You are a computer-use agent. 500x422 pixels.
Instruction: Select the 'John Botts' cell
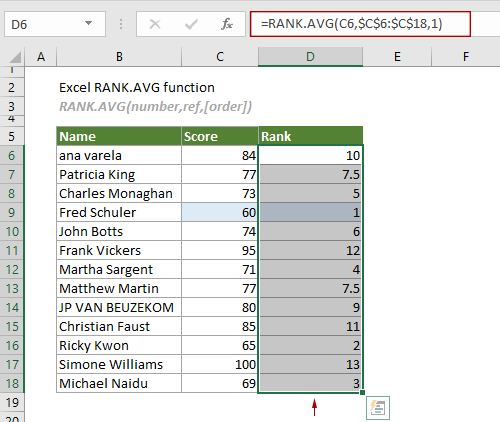(119, 231)
